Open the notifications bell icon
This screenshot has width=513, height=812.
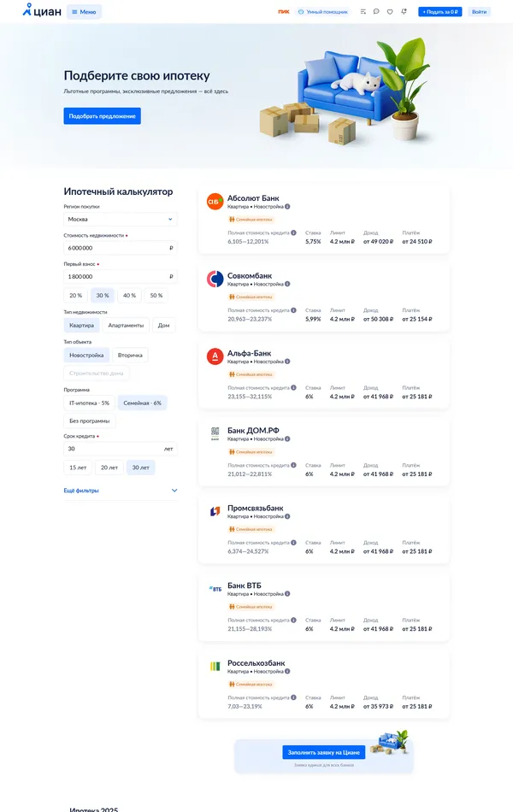404,12
